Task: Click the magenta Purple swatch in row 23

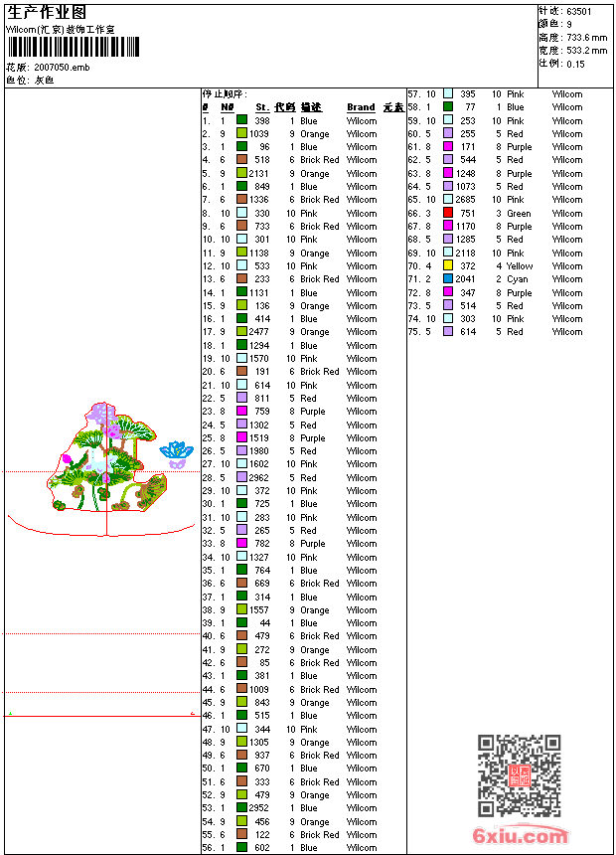Action: coord(241,411)
